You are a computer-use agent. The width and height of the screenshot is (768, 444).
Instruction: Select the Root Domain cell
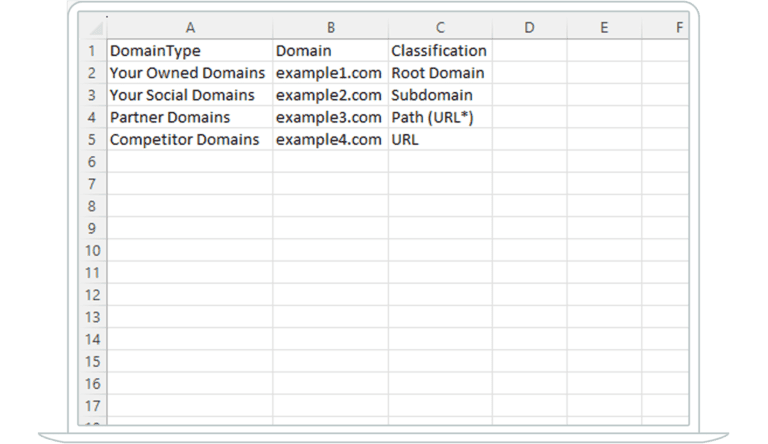(440, 73)
